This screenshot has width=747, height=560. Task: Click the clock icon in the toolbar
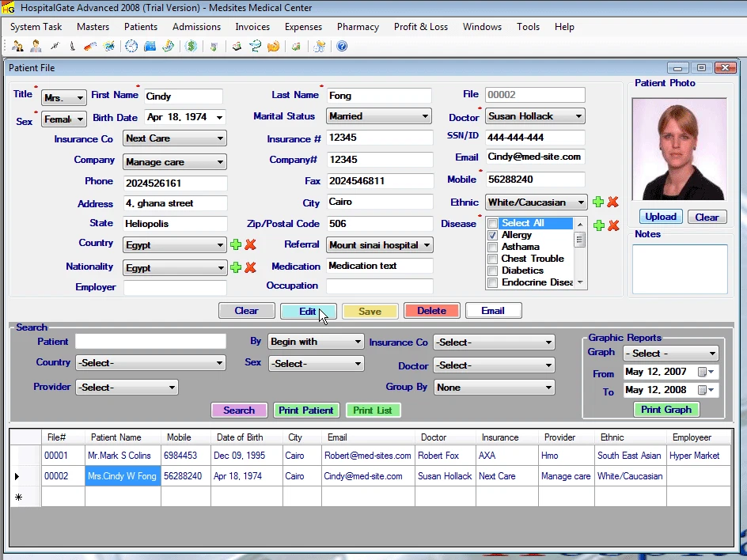click(130, 46)
